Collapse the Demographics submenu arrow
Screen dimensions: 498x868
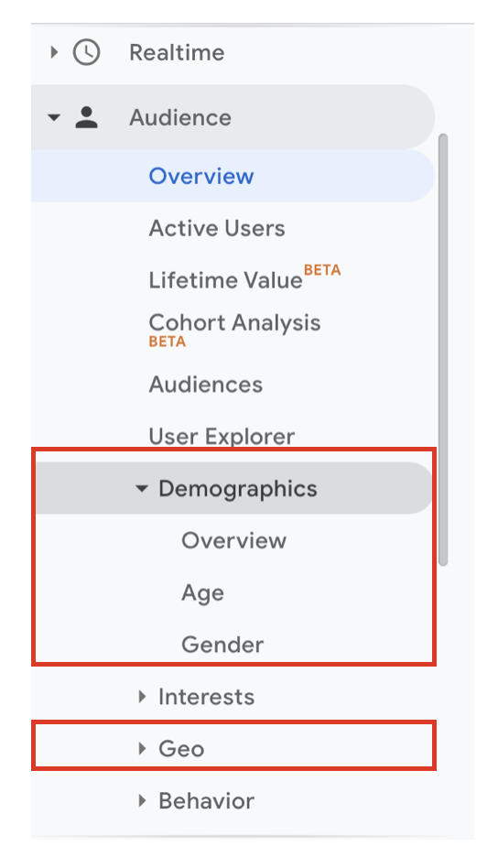point(142,488)
